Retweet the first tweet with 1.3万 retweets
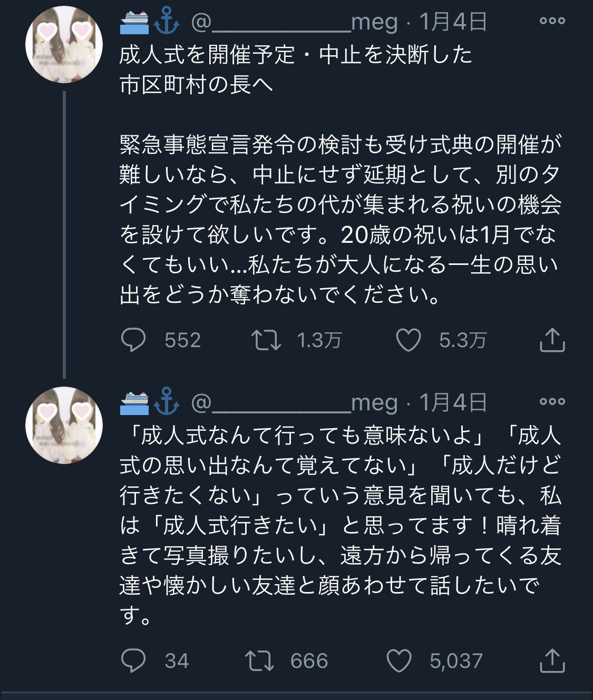 (x=265, y=340)
